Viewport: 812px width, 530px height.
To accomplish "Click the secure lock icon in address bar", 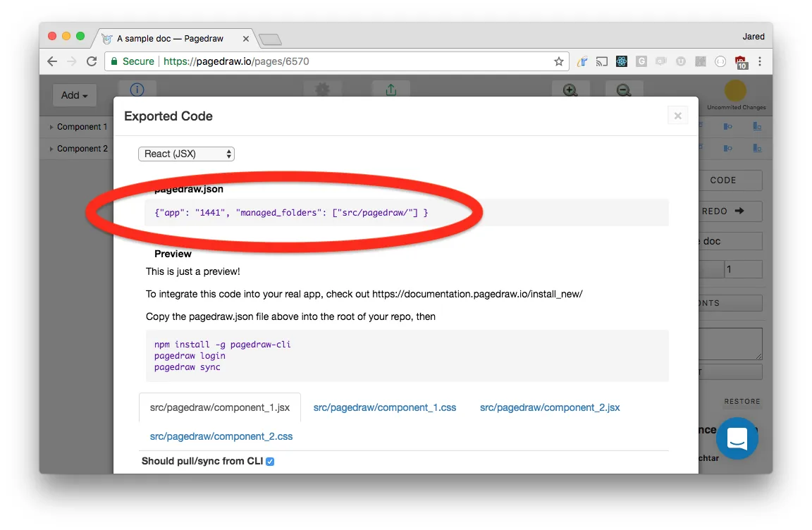I will tap(114, 61).
